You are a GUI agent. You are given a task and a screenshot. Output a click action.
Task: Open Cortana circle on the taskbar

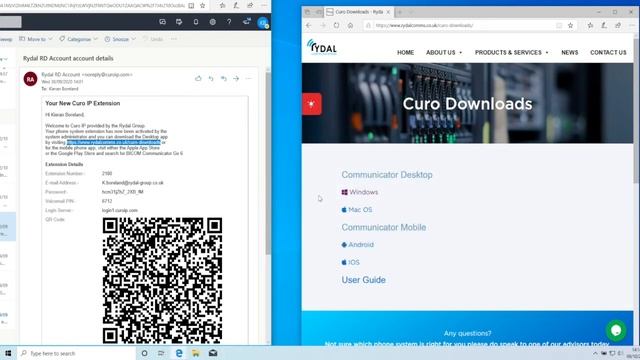(x=144, y=353)
